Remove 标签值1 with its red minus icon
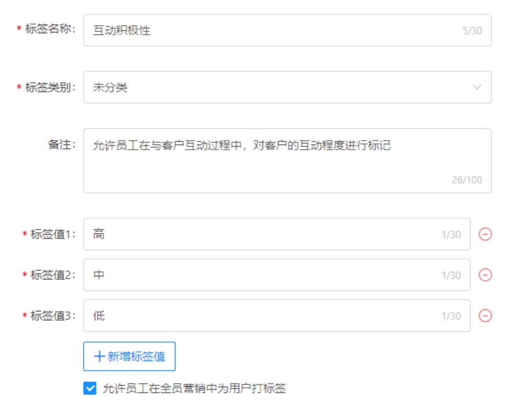The width and height of the screenshot is (532, 416). click(485, 234)
